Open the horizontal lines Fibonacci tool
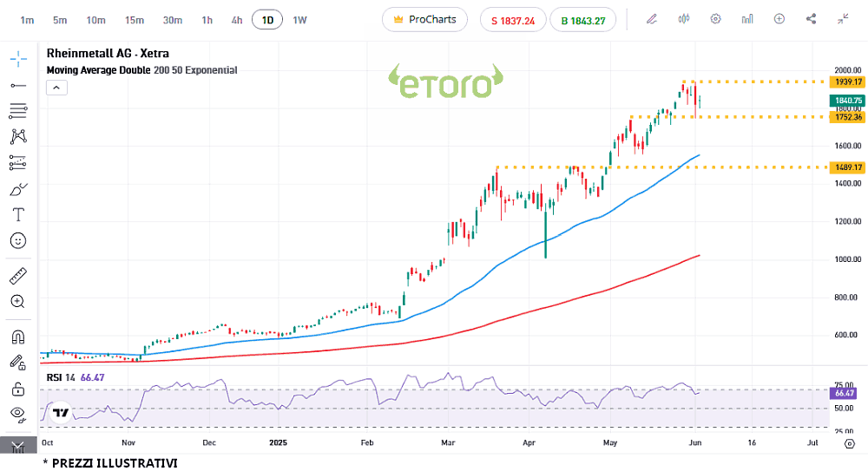The height and width of the screenshot is (471, 868). pyautogui.click(x=18, y=111)
